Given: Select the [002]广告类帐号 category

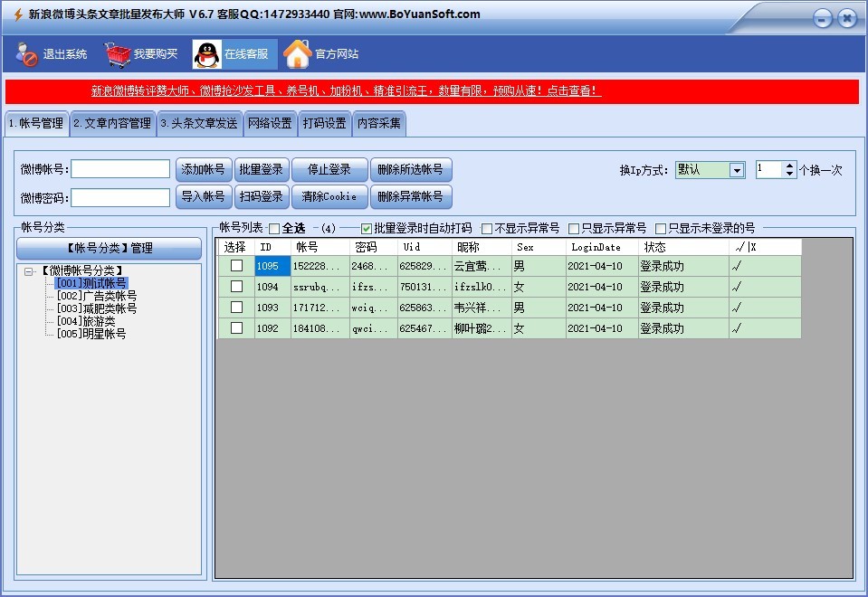Looking at the screenshot, I should coord(96,296).
